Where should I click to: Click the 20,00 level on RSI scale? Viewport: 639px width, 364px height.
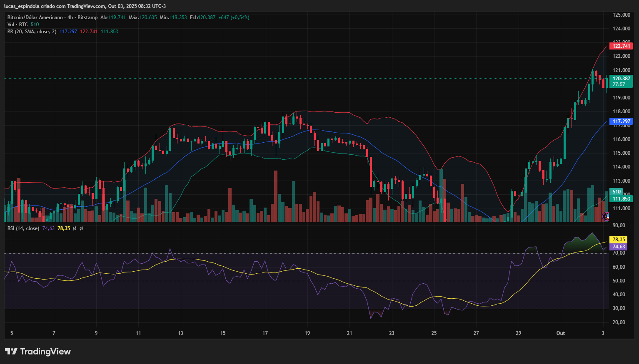point(619,322)
